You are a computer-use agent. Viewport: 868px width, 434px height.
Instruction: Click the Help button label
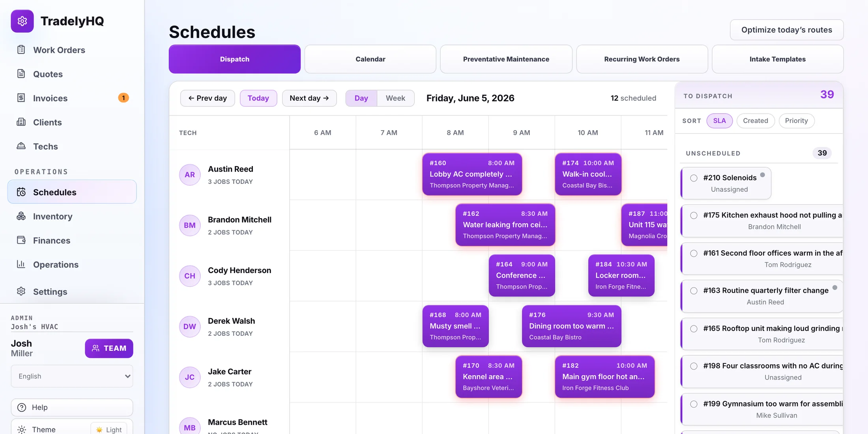tap(39, 407)
